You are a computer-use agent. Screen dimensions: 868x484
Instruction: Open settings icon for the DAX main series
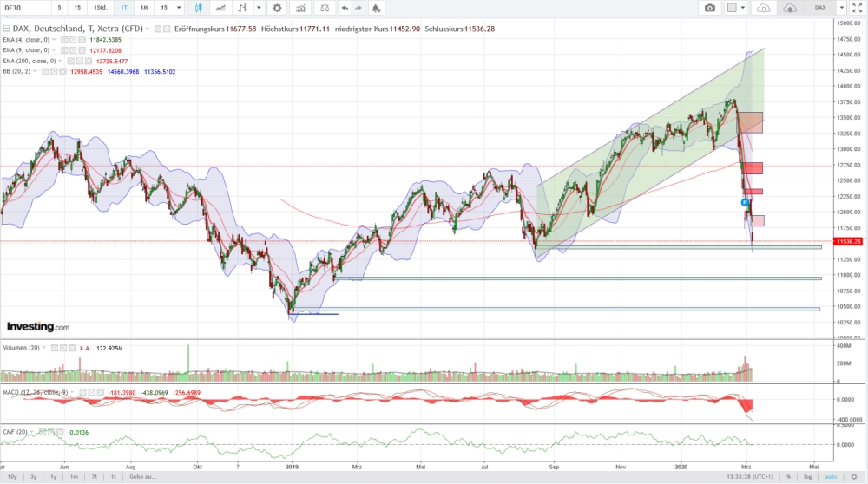pos(167,29)
